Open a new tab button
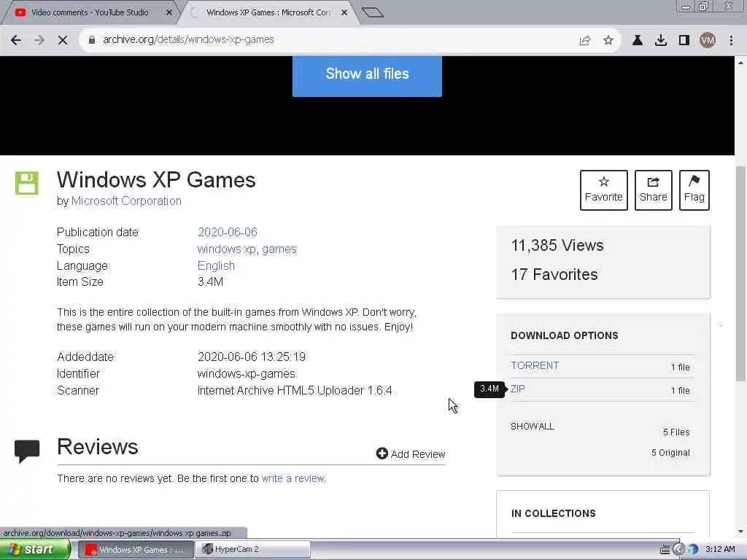The height and width of the screenshot is (560, 747). point(373,12)
